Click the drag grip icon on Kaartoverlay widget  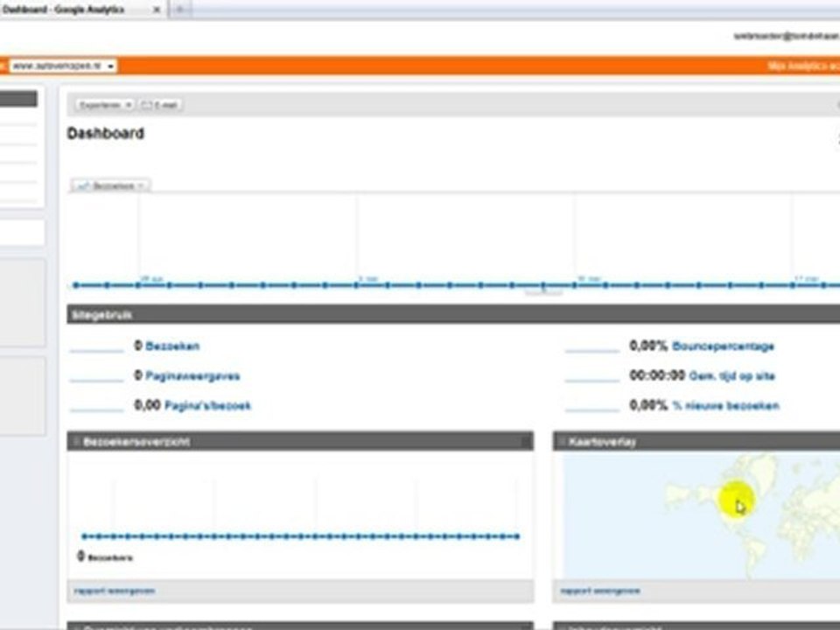click(x=562, y=441)
